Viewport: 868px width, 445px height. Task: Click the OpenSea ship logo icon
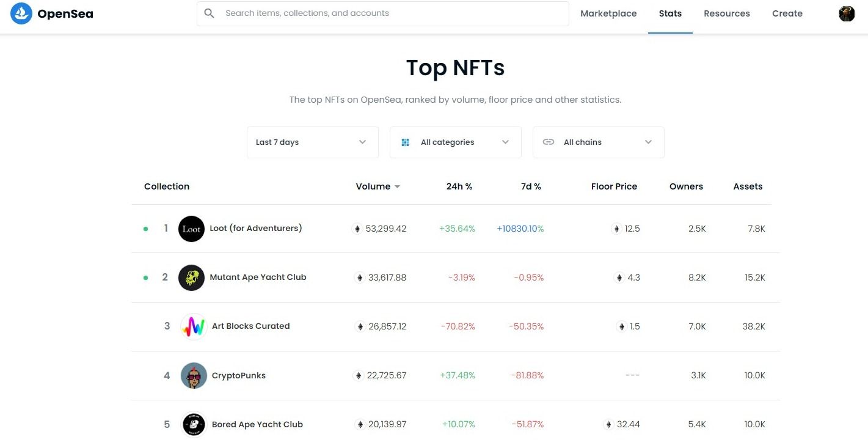tap(21, 13)
